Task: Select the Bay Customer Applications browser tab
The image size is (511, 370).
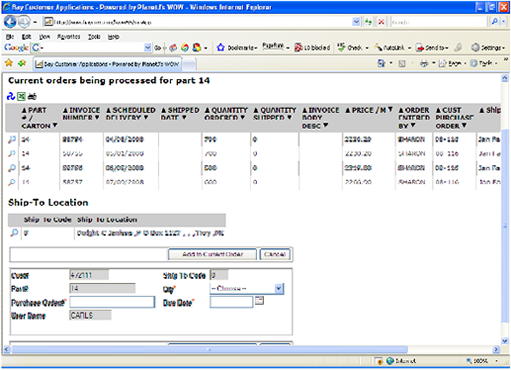Action: point(107,64)
